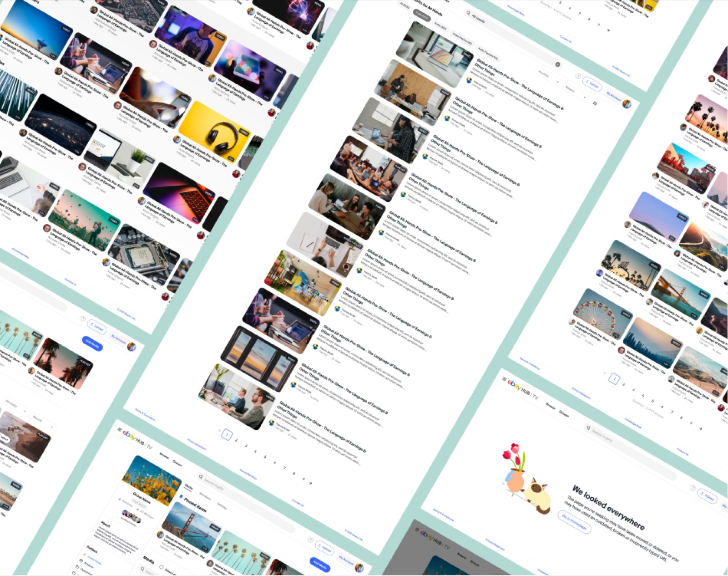
Task: Click the Upload button on the left palm-tree page
Action: 96,327
